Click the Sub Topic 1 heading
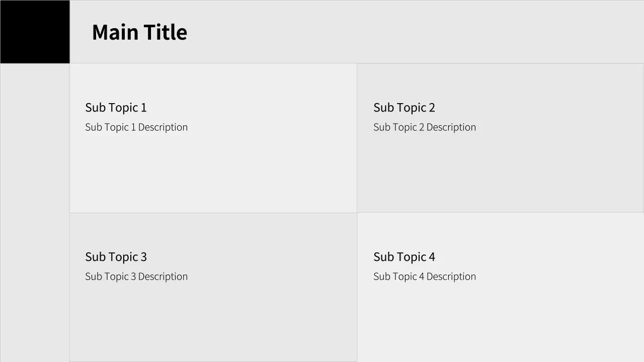This screenshot has height=362, width=644. (x=116, y=108)
